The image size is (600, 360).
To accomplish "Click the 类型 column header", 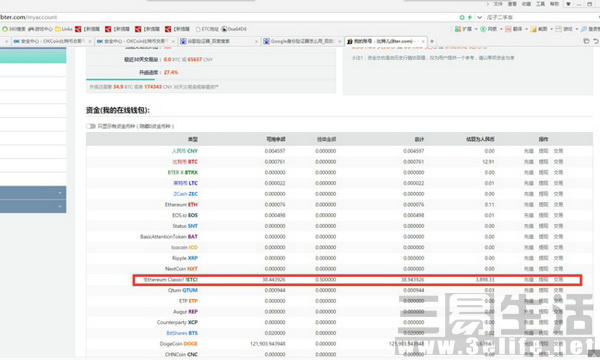I will coord(193,139).
